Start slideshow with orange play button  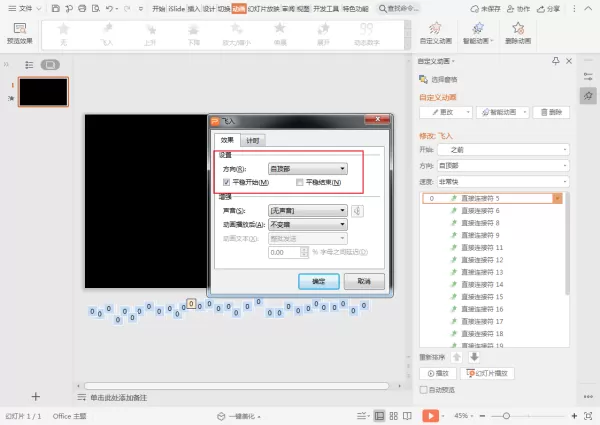pos(430,416)
